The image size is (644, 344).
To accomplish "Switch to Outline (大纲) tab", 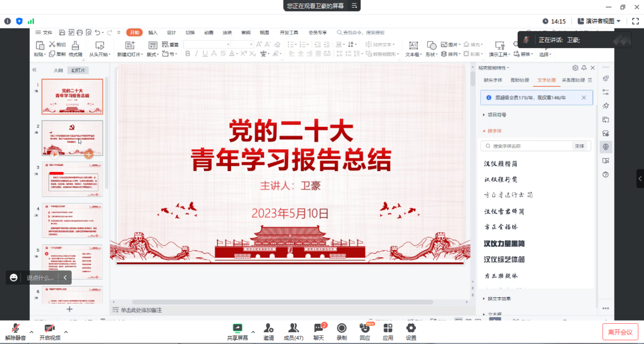I will click(58, 71).
